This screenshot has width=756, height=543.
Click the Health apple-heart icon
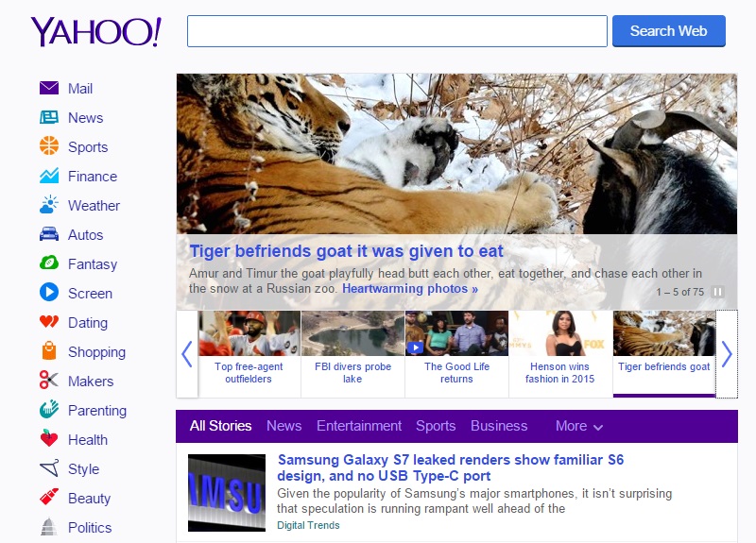[49, 438]
